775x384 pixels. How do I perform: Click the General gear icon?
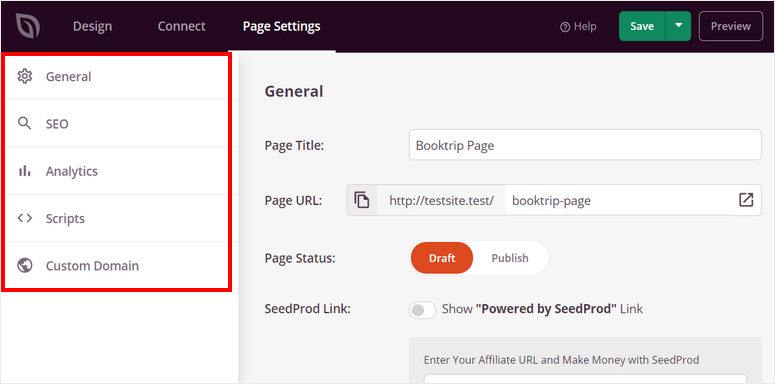coord(25,76)
